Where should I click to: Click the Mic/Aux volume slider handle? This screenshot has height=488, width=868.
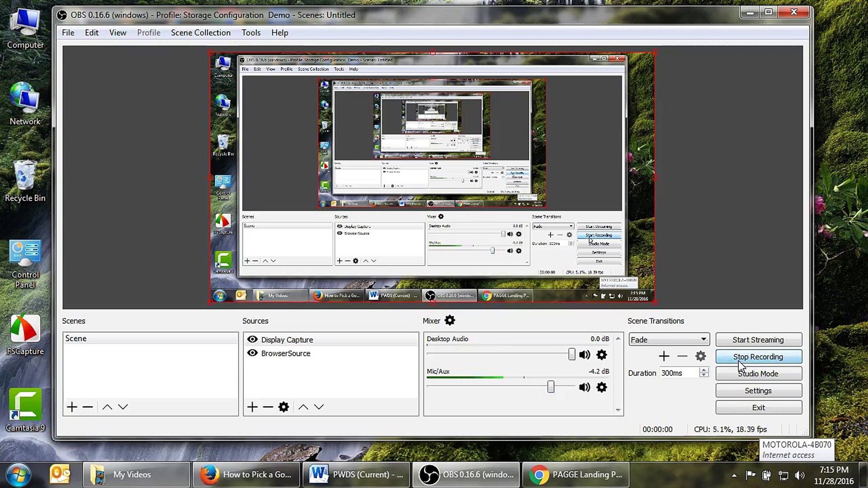coord(551,387)
